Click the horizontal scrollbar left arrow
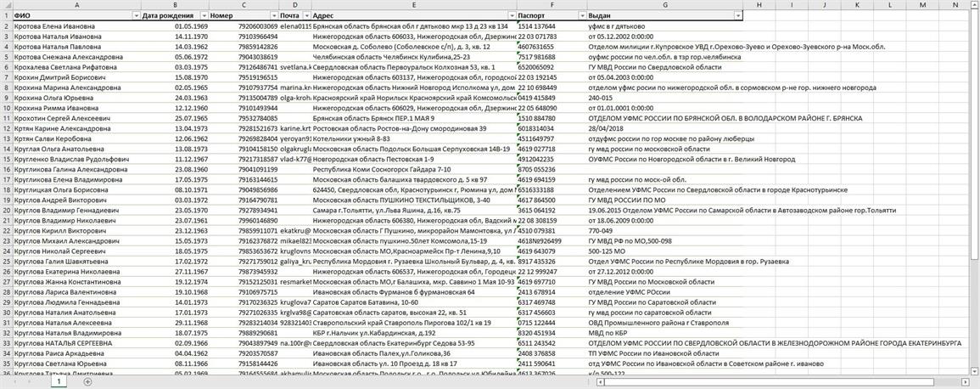 599,381
